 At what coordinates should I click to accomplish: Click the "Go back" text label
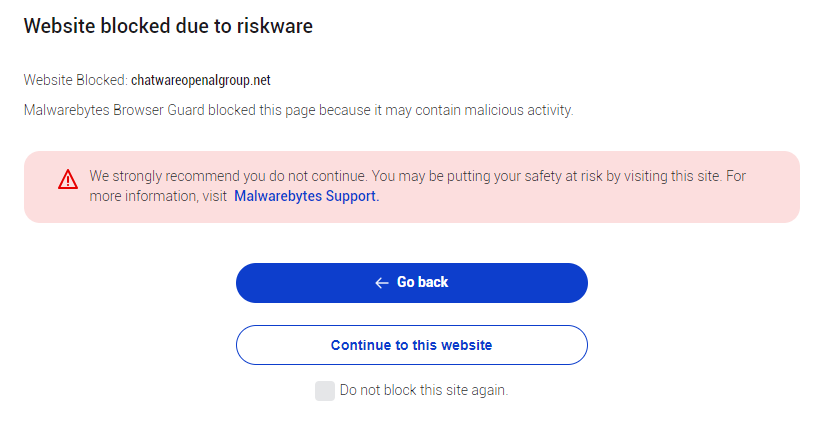point(422,283)
